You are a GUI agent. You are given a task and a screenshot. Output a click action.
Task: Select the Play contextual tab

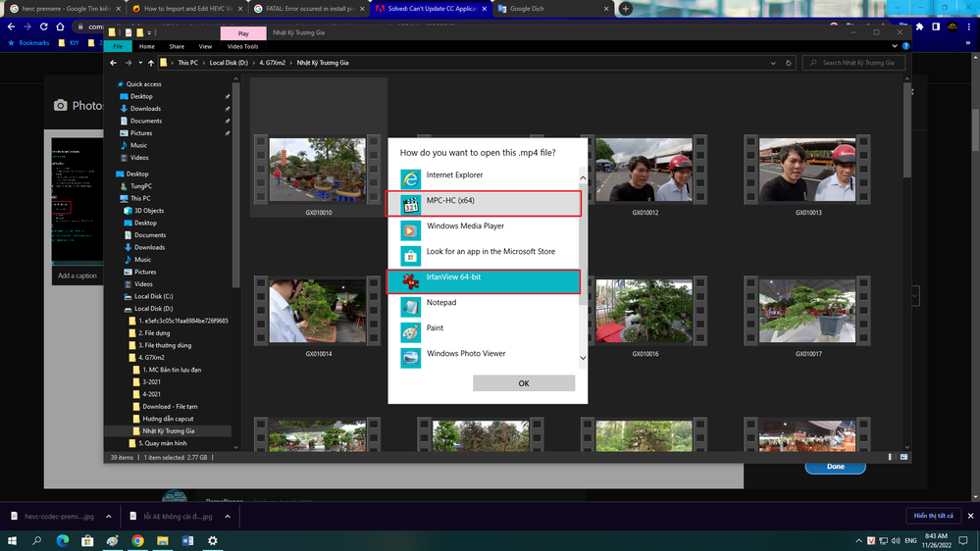pyautogui.click(x=243, y=33)
